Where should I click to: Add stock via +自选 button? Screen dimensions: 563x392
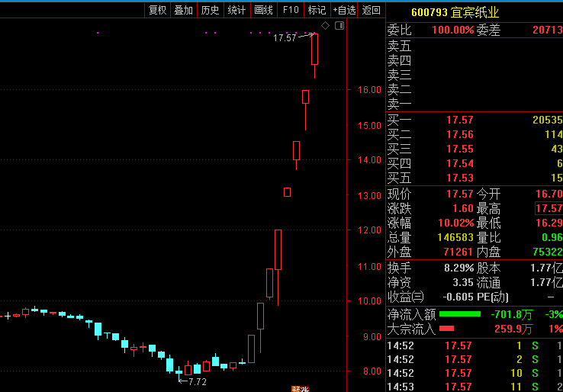point(344,10)
